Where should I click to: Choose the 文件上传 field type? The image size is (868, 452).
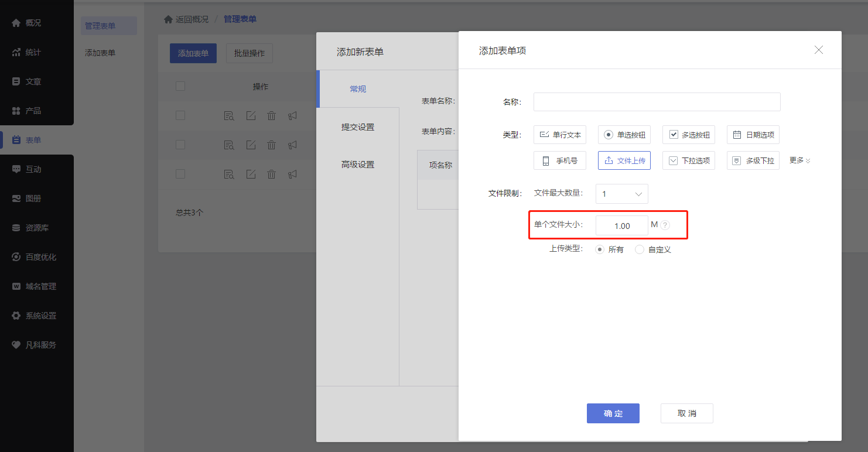(624, 160)
